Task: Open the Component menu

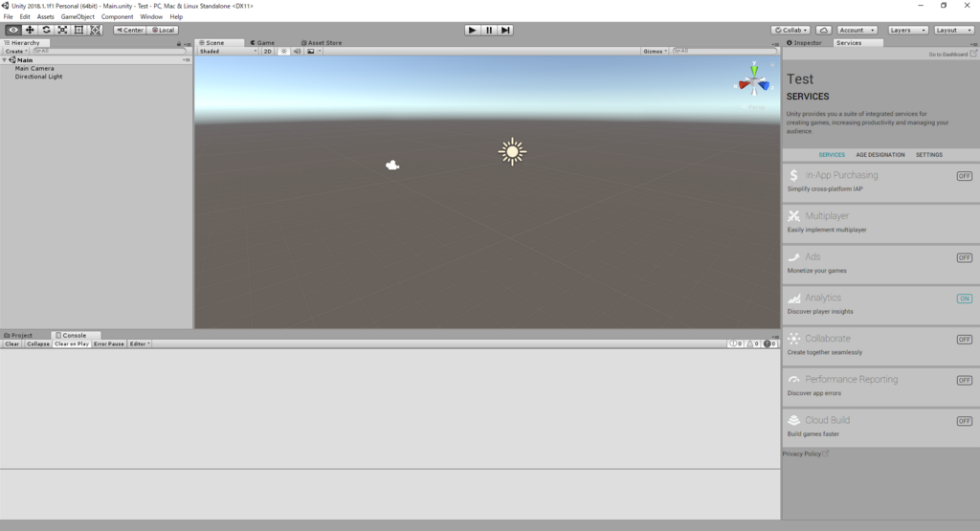Action: coord(117,17)
